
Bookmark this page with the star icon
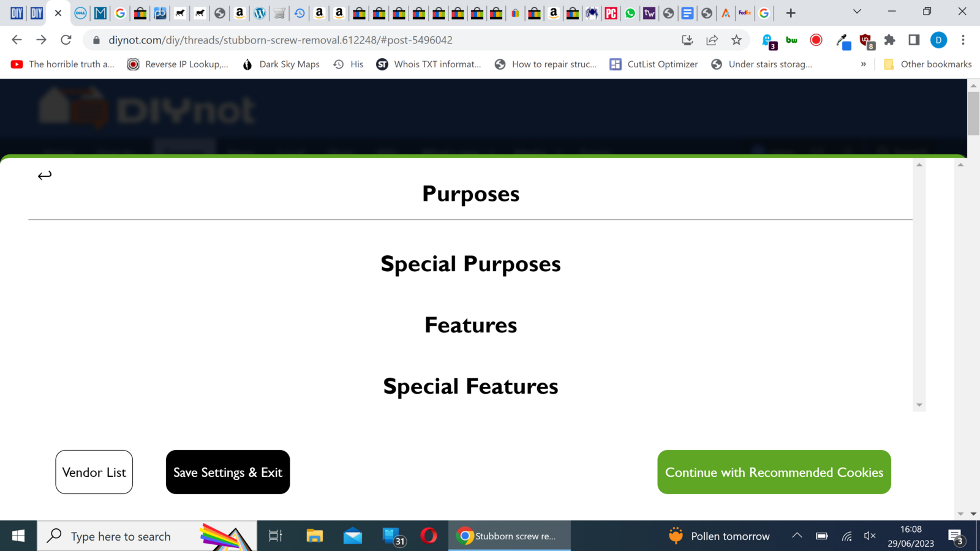[736, 40]
